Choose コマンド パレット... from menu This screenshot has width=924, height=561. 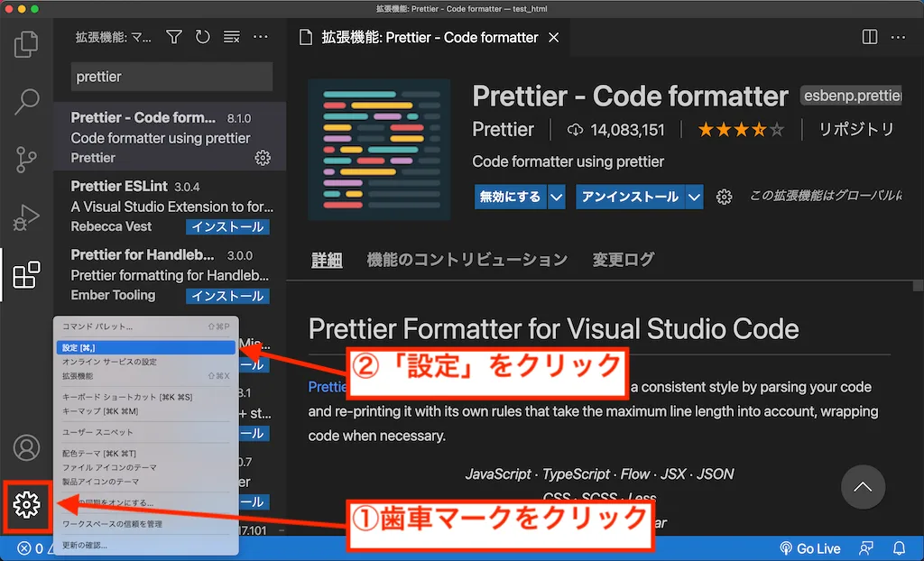(145, 326)
